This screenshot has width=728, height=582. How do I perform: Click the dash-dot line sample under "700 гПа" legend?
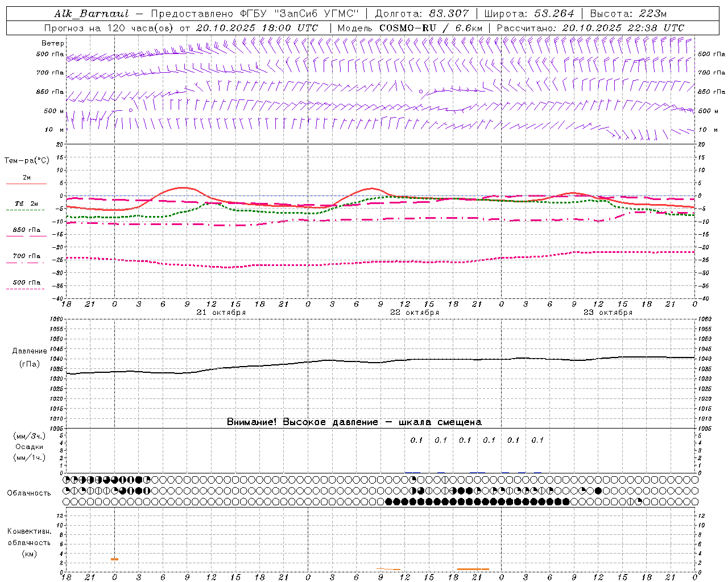pyautogui.click(x=25, y=263)
